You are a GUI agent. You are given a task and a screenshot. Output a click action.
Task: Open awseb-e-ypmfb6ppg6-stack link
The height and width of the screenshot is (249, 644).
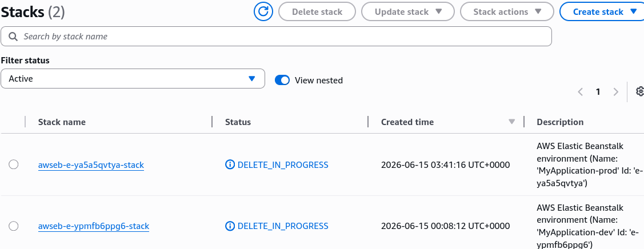(94, 226)
